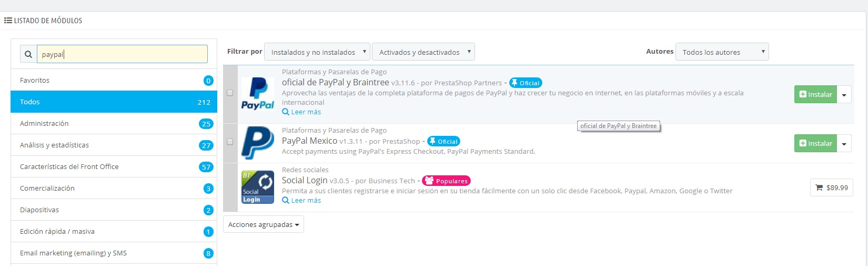Open the Todos los autores dropdown
The image size is (868, 277).
coord(722,52)
